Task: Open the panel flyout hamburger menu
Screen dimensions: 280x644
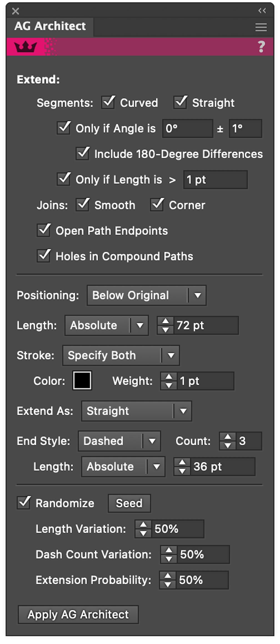Action: pyautogui.click(x=261, y=28)
